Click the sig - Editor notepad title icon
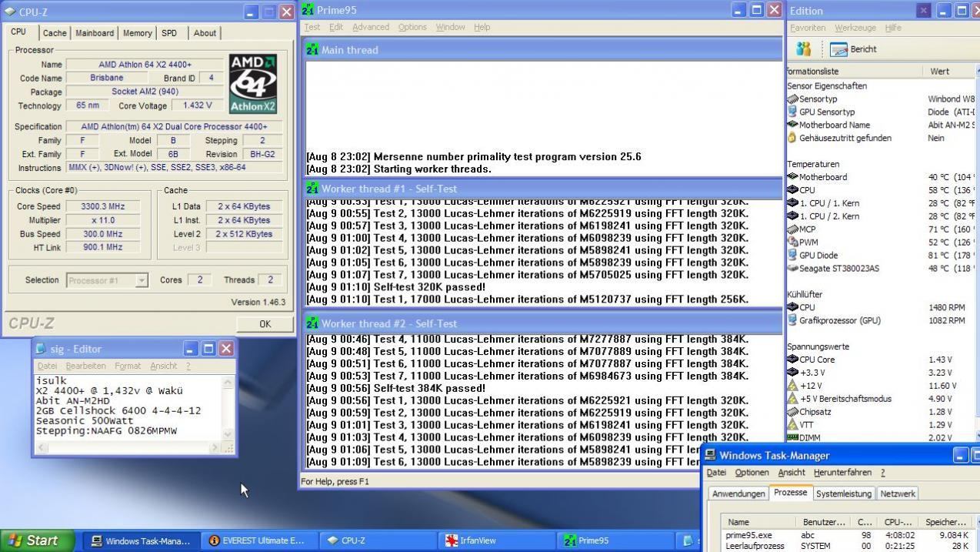The width and height of the screenshot is (980, 552). (x=41, y=349)
